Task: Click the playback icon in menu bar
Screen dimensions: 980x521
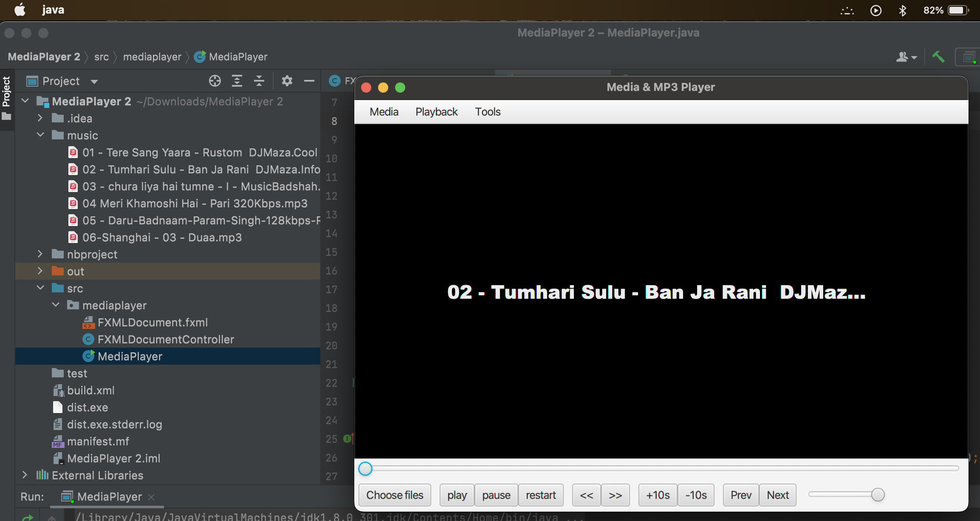Action: point(876,9)
